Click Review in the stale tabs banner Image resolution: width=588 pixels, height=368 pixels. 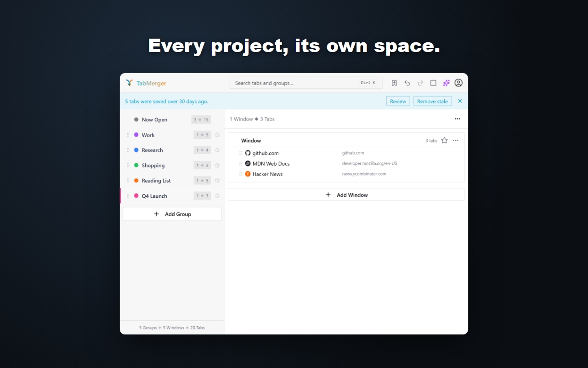tap(398, 101)
